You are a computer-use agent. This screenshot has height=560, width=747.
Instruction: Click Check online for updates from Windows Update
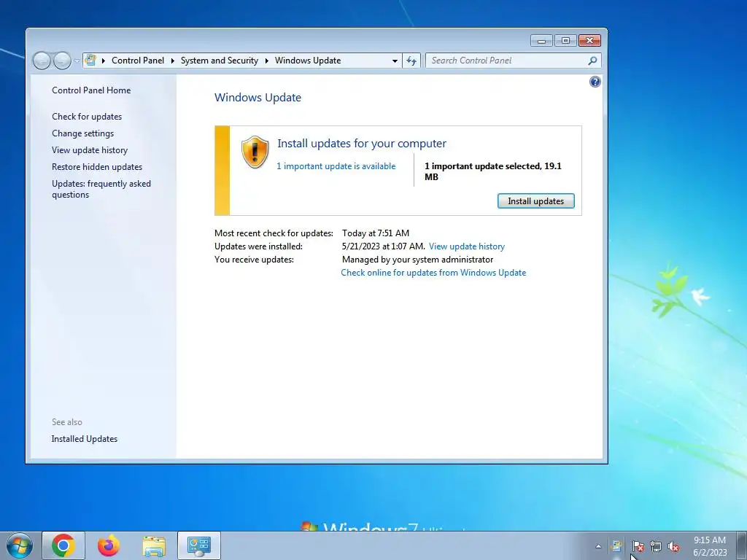coord(433,273)
